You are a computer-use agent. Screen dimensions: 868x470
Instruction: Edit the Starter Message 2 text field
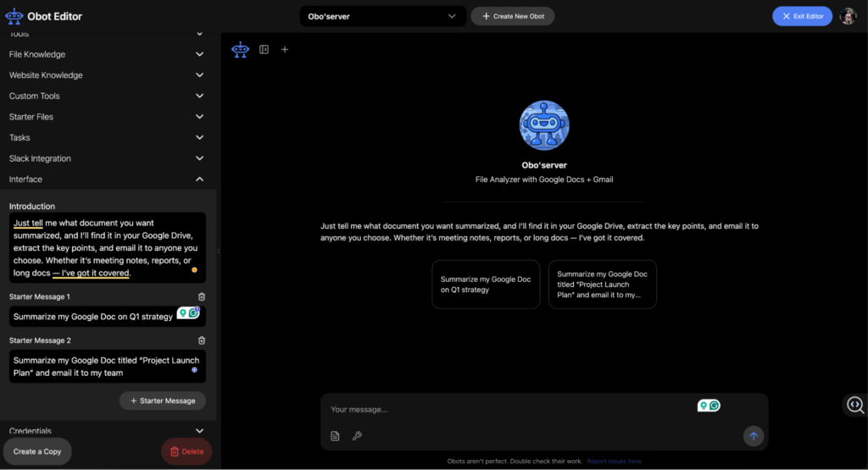108,367
